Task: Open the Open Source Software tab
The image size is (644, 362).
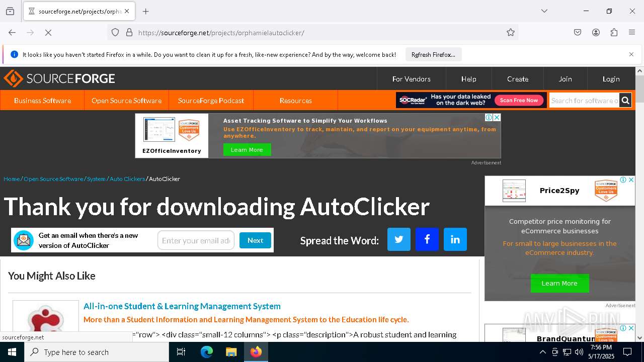Action: pyautogui.click(x=126, y=101)
